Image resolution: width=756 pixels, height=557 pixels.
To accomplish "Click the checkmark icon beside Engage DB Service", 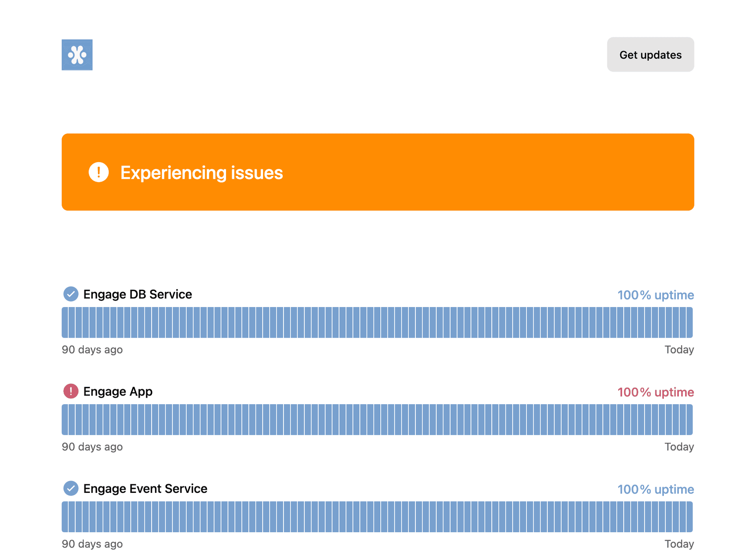I will tap(71, 294).
